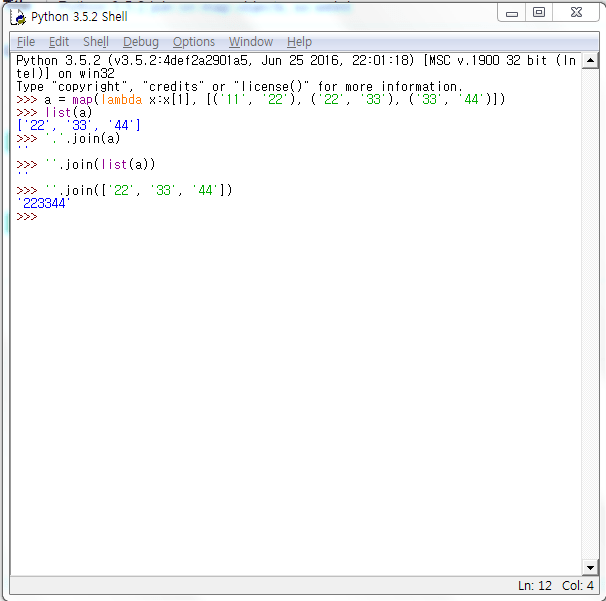The width and height of the screenshot is (606, 601).
Task: Click the Python 3.5.2 version banner line
Action: (296, 61)
